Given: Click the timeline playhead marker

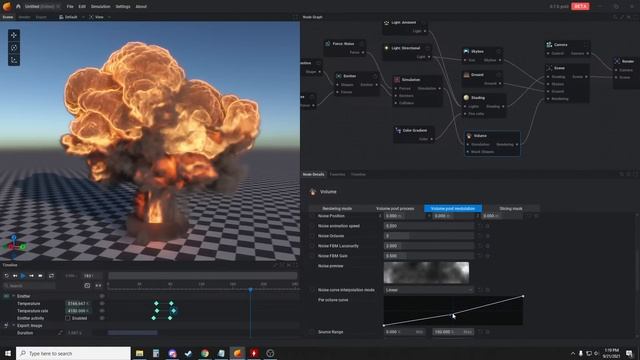Looking at the screenshot, I should [250, 290].
